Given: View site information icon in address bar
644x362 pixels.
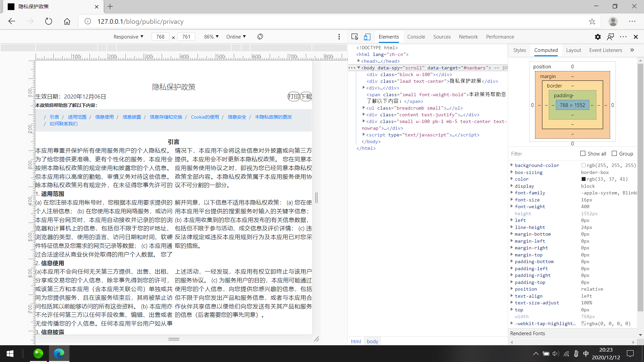Looking at the screenshot, I should click(88, 21).
